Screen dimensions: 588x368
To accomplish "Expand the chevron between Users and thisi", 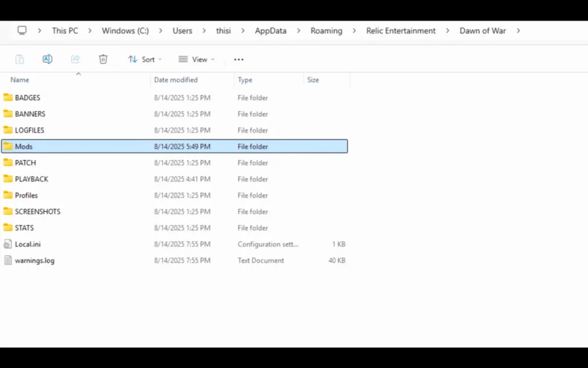I will [x=204, y=30].
